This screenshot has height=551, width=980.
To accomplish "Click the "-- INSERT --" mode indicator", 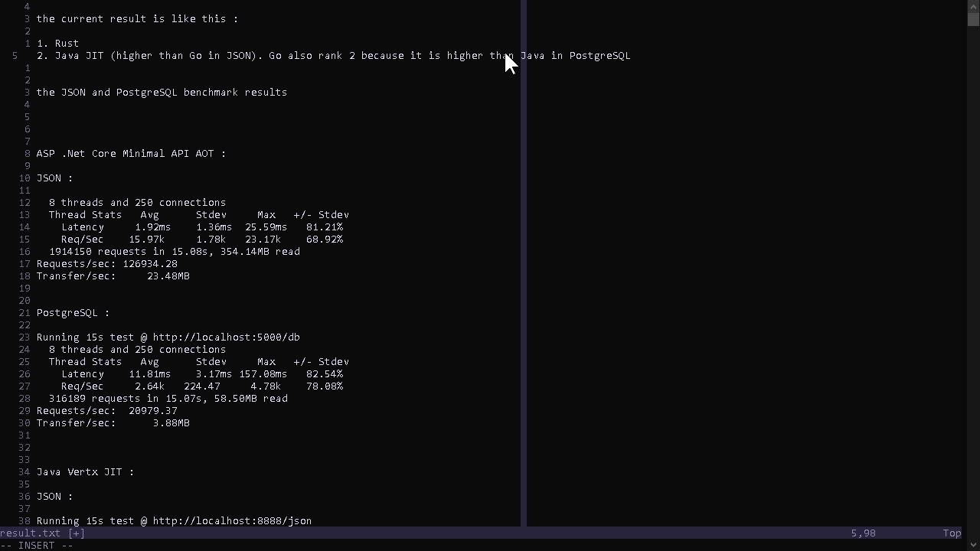I will (36, 546).
